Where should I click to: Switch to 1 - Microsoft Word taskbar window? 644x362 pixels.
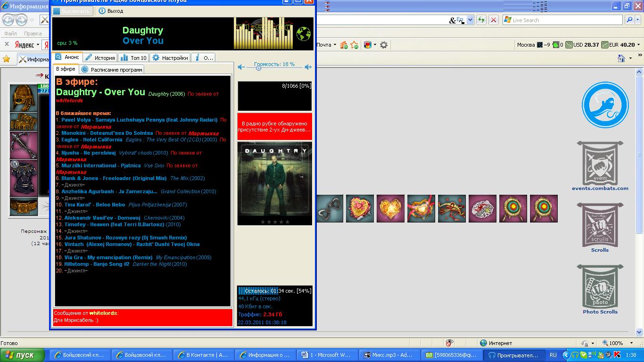[327, 355]
